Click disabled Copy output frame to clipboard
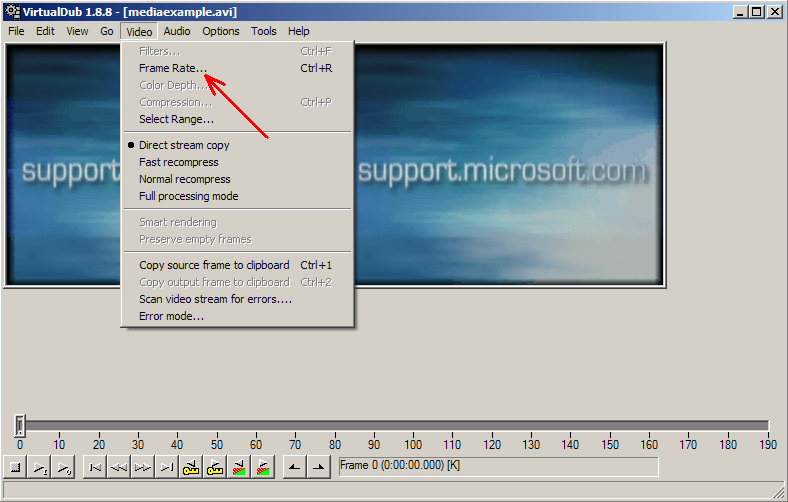Image resolution: width=788 pixels, height=502 pixels. coord(237,282)
